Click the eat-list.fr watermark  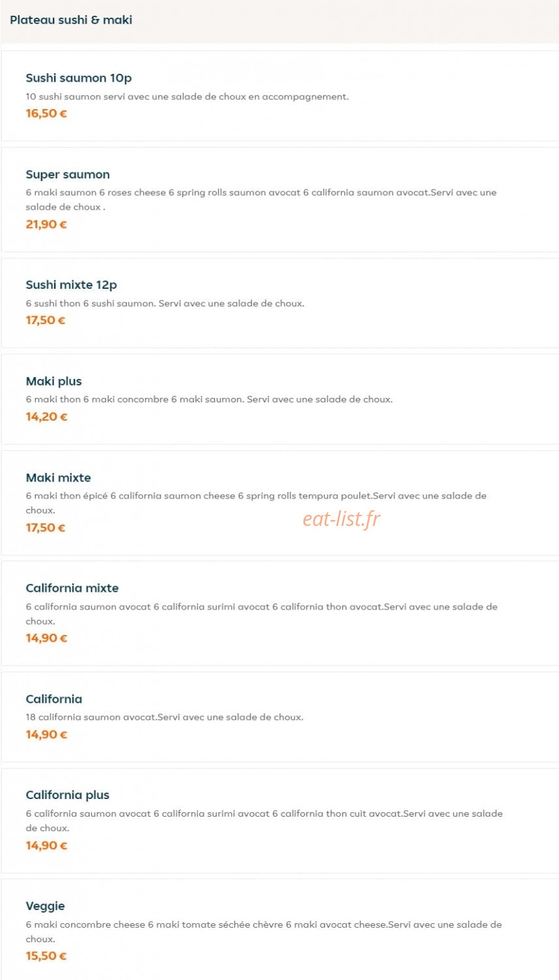[x=341, y=519]
